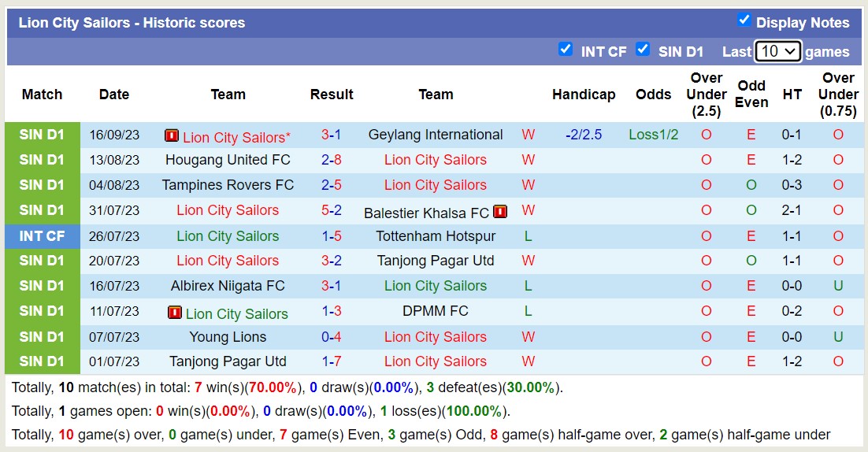Uncheck the SIN D1 filter checkbox

tap(643, 50)
